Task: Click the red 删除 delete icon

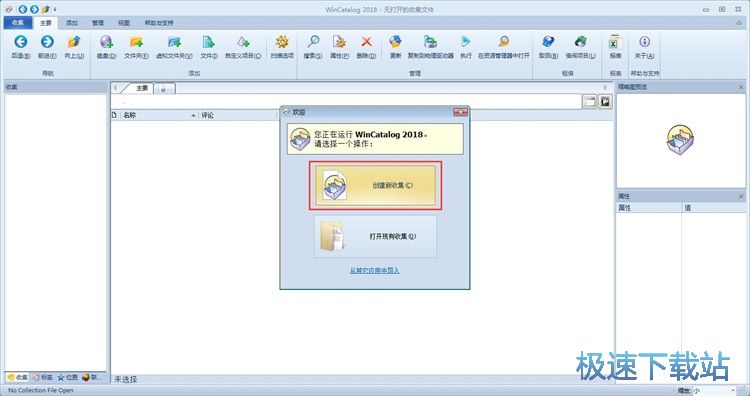Action: point(366,42)
